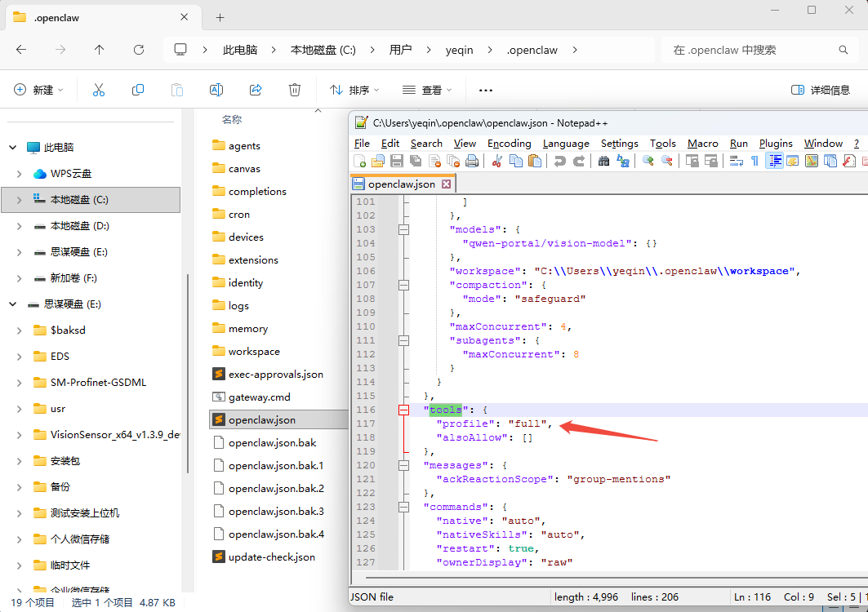Click Explorer's Rename icon
The image size is (868, 612).
point(216,90)
